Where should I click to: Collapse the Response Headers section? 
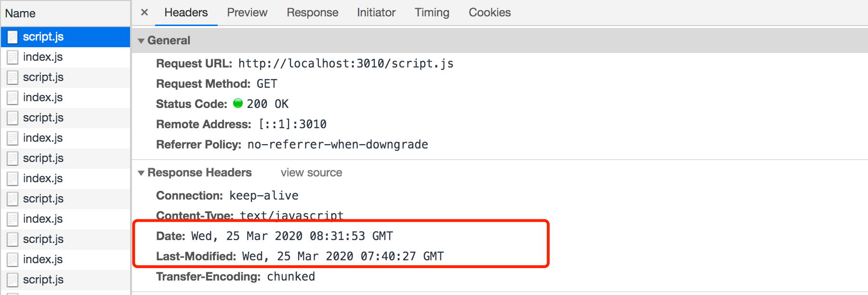[x=141, y=173]
